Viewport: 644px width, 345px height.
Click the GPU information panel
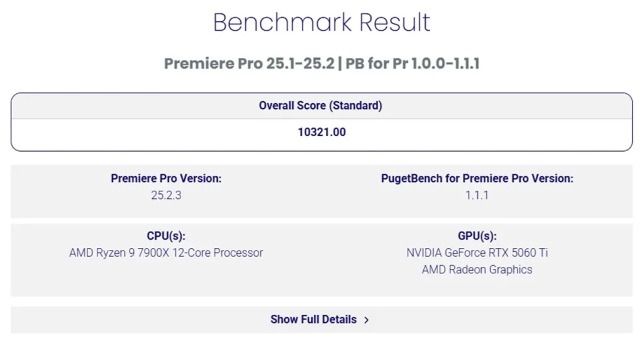pos(477,260)
